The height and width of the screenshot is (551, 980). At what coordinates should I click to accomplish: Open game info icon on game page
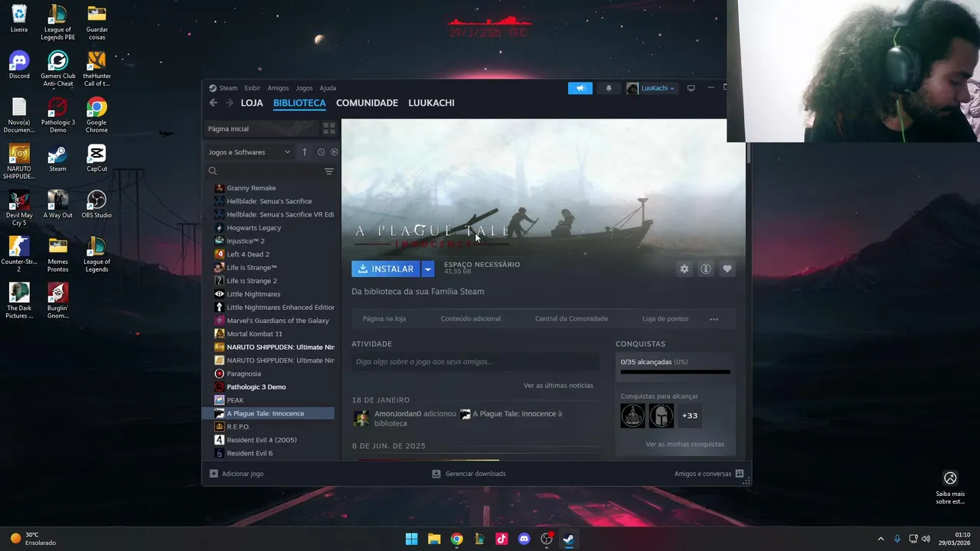pos(706,269)
